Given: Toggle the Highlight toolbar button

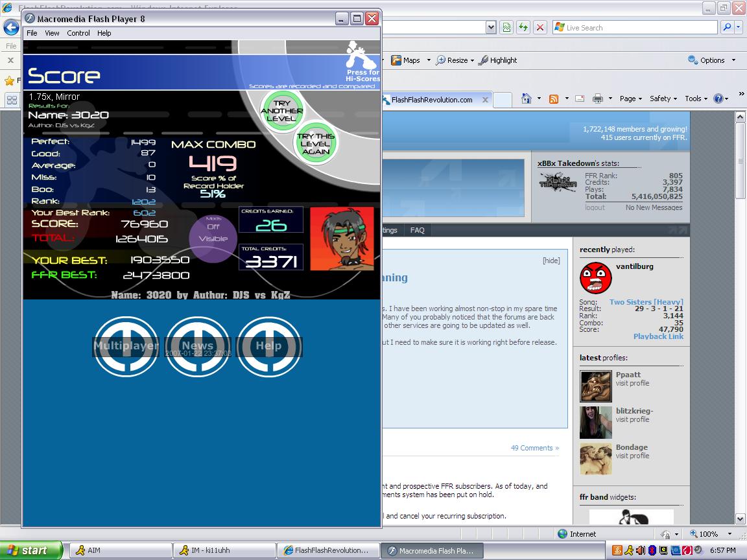Looking at the screenshot, I should click(x=498, y=60).
